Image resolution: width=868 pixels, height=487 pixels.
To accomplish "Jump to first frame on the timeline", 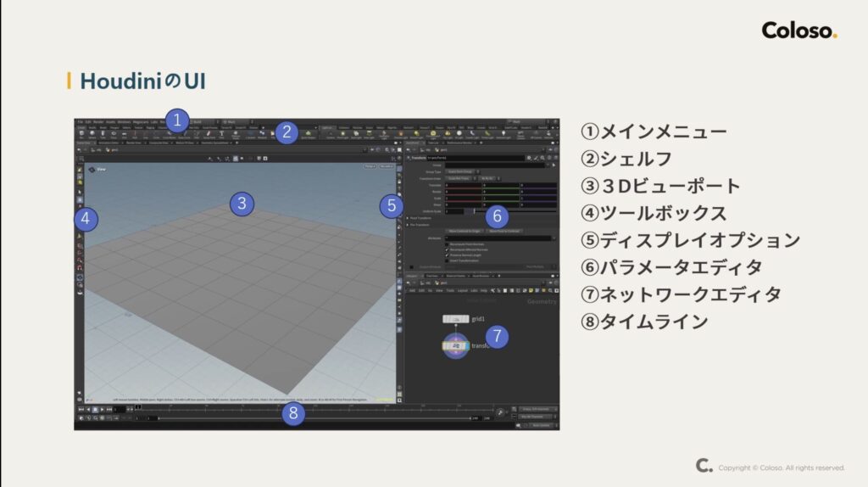I will [x=81, y=409].
